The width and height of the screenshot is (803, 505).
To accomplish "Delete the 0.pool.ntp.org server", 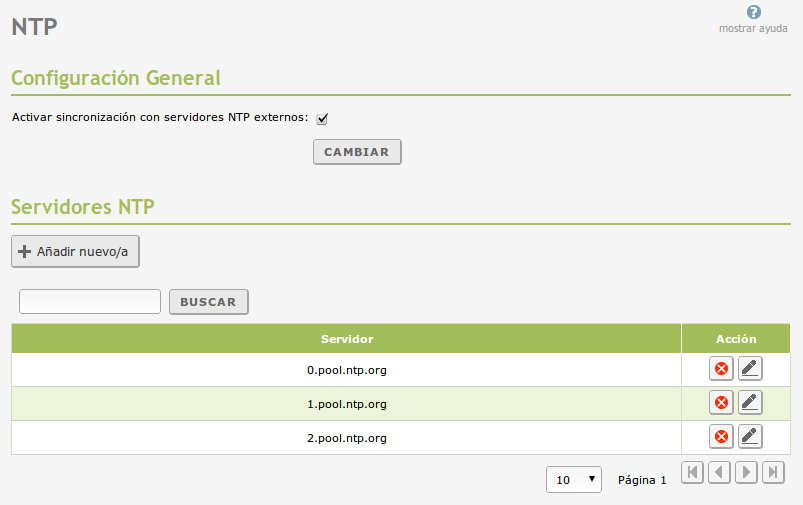I will click(x=720, y=369).
